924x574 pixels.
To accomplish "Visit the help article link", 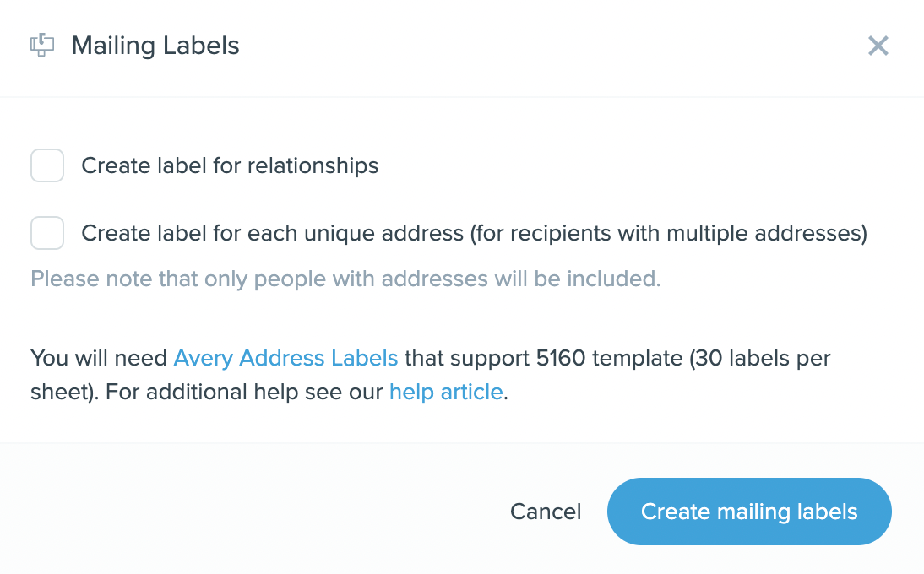I will 446,392.
